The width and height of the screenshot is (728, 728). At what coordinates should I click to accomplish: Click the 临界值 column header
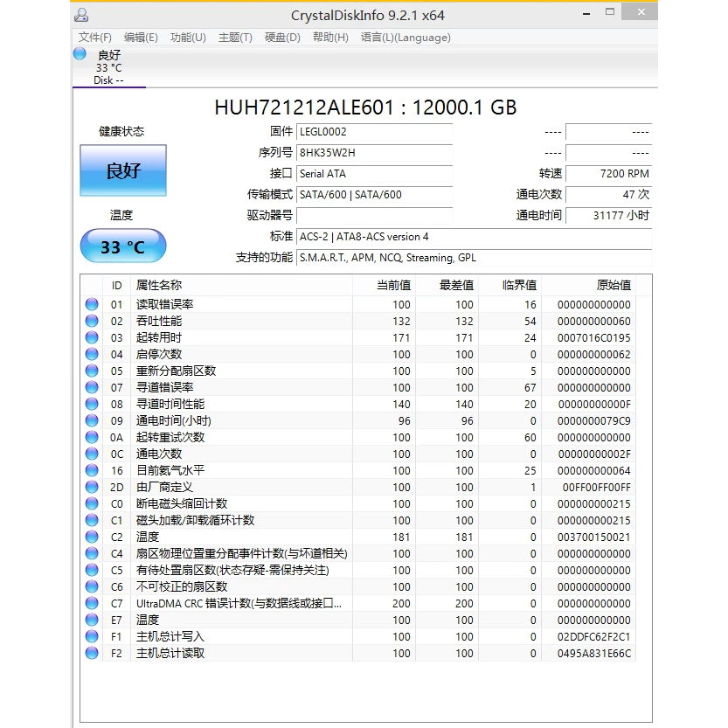510,285
